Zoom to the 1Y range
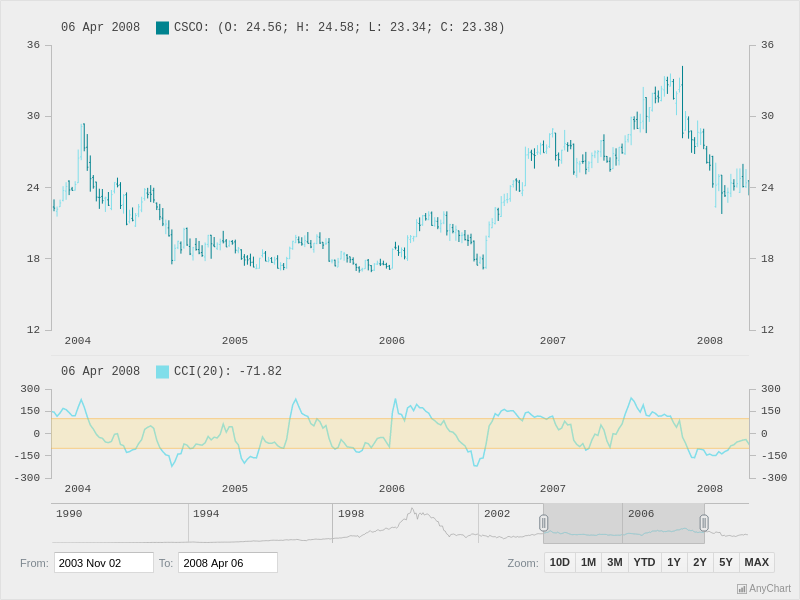The width and height of the screenshot is (800, 600). [x=674, y=562]
